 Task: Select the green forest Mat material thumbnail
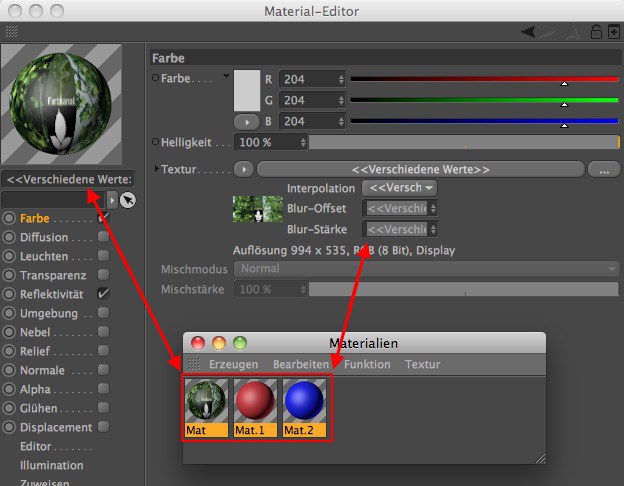coord(206,402)
